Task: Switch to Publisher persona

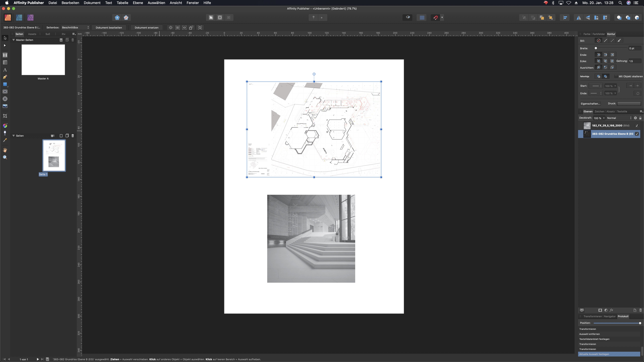Action: point(8,17)
